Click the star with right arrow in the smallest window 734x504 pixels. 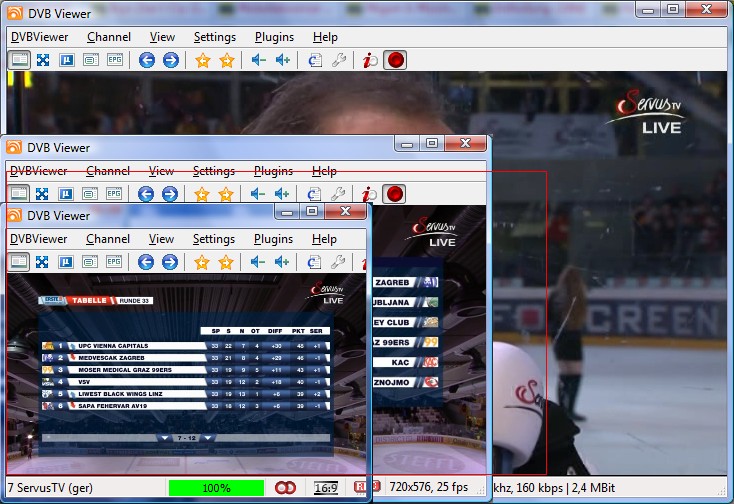tap(226, 262)
